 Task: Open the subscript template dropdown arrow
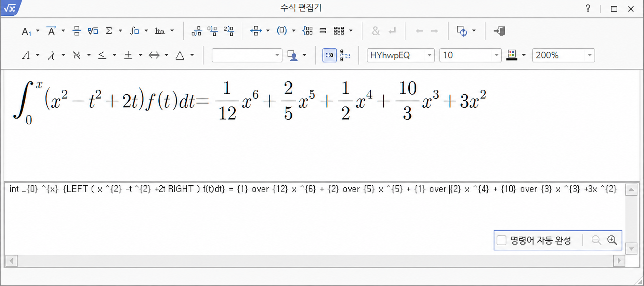pyautogui.click(x=38, y=31)
